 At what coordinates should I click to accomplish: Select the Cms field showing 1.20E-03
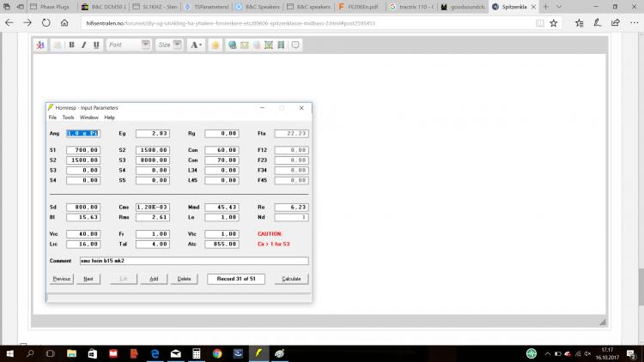click(x=152, y=208)
